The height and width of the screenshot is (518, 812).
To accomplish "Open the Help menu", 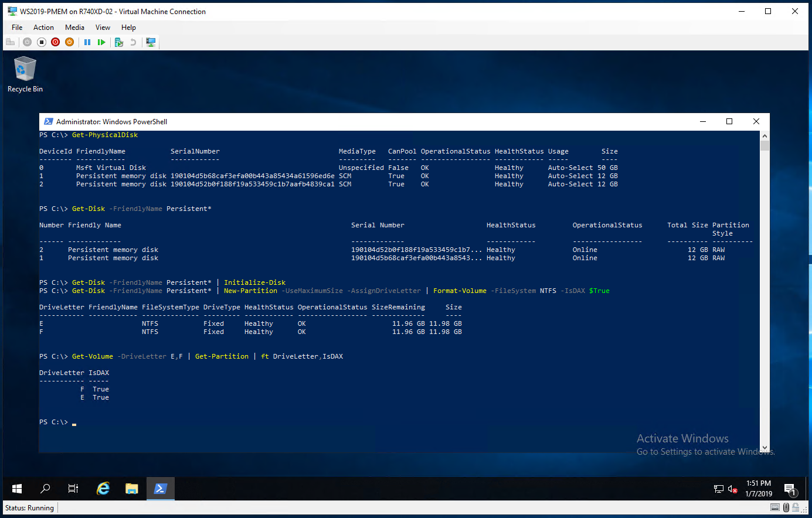I will click(x=128, y=28).
